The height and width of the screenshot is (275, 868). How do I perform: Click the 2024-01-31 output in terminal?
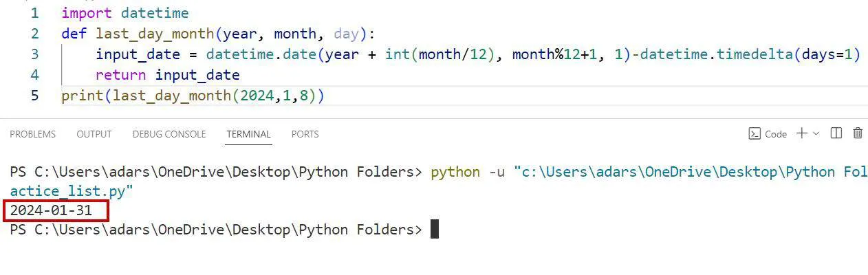51,210
